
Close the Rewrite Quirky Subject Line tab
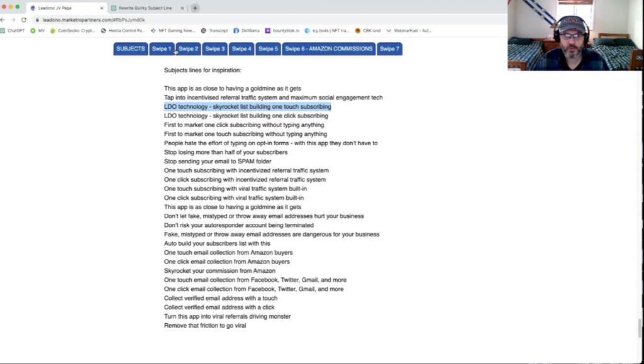[182, 8]
